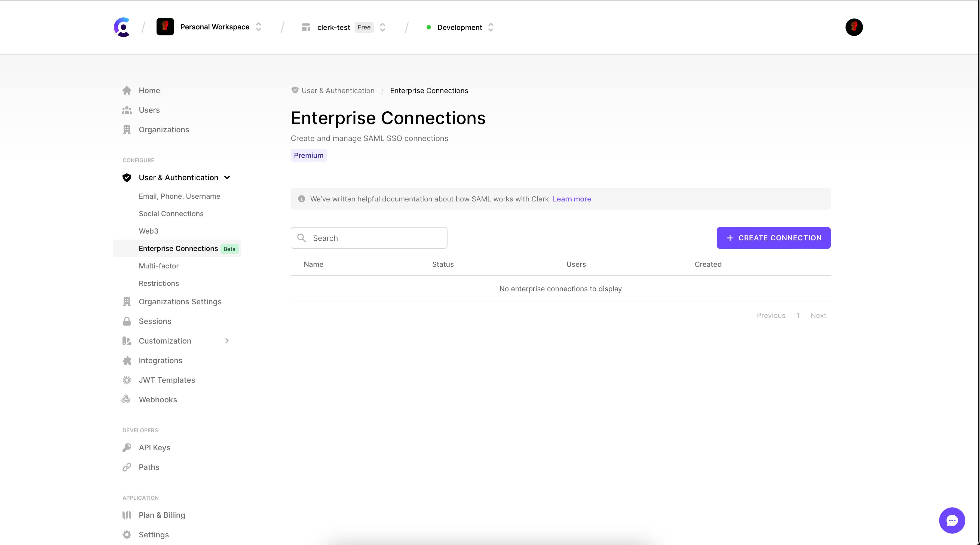Click the puzzle piece Integrations icon

127,360
